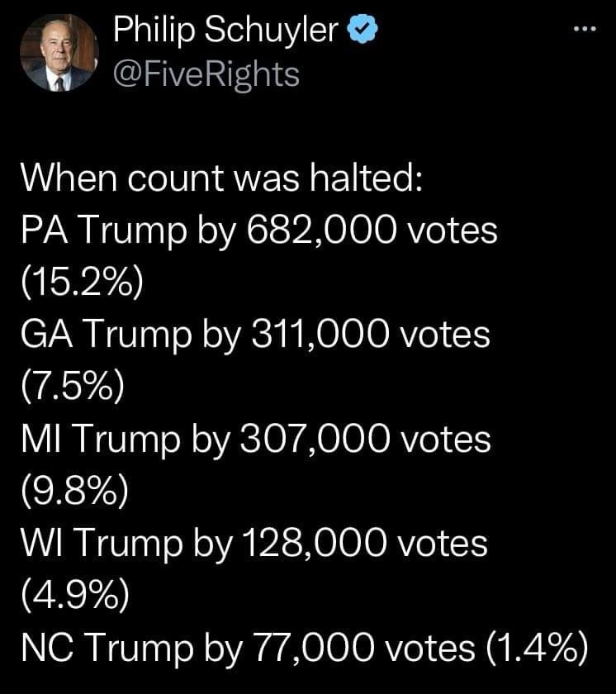Open the three-dot more options menu
Screen dimensions: 616x694
(584, 30)
